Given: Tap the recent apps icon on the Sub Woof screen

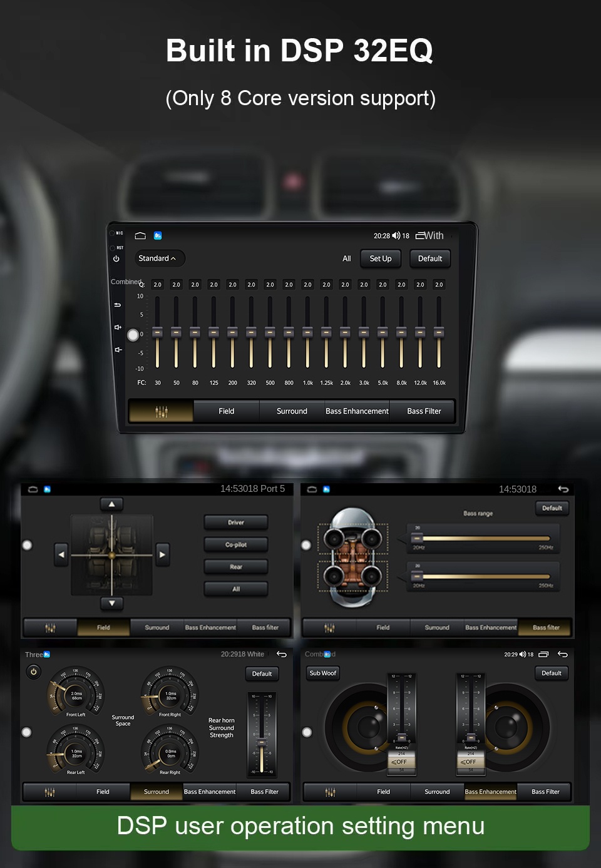Looking at the screenshot, I should (544, 653).
